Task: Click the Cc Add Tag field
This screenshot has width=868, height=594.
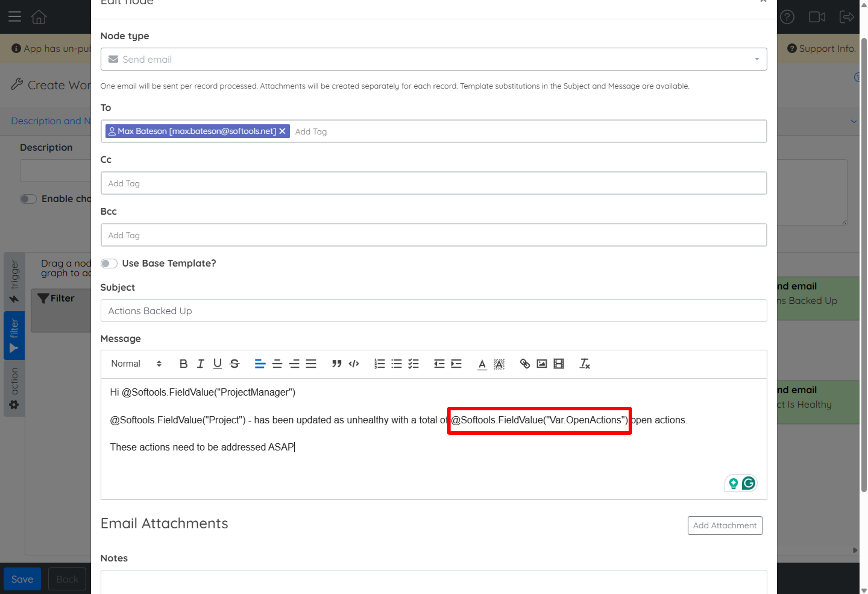Action: (x=434, y=183)
